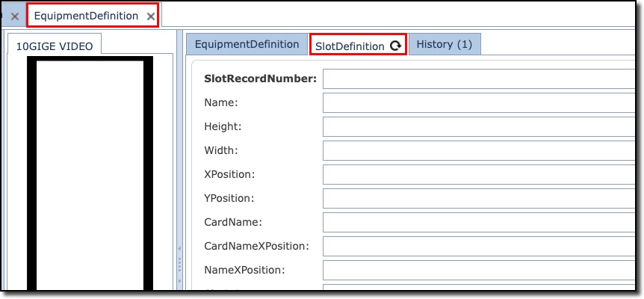Open the inner EquipmentDefinition tab
The height and width of the screenshot is (299, 644).
point(247,44)
